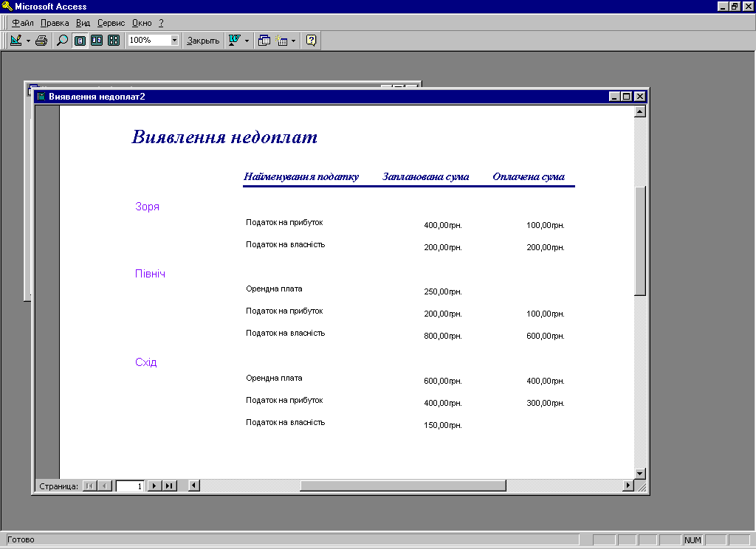
Task: Click the New Object icon
Action: [x=281, y=41]
